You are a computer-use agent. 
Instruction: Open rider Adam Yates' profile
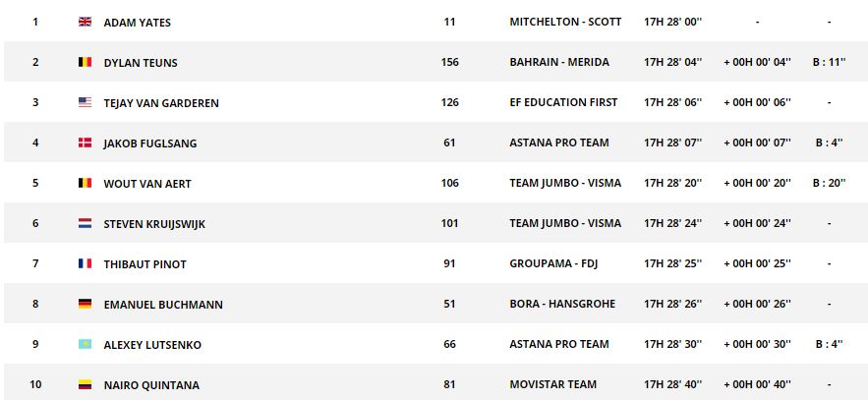click(x=138, y=23)
